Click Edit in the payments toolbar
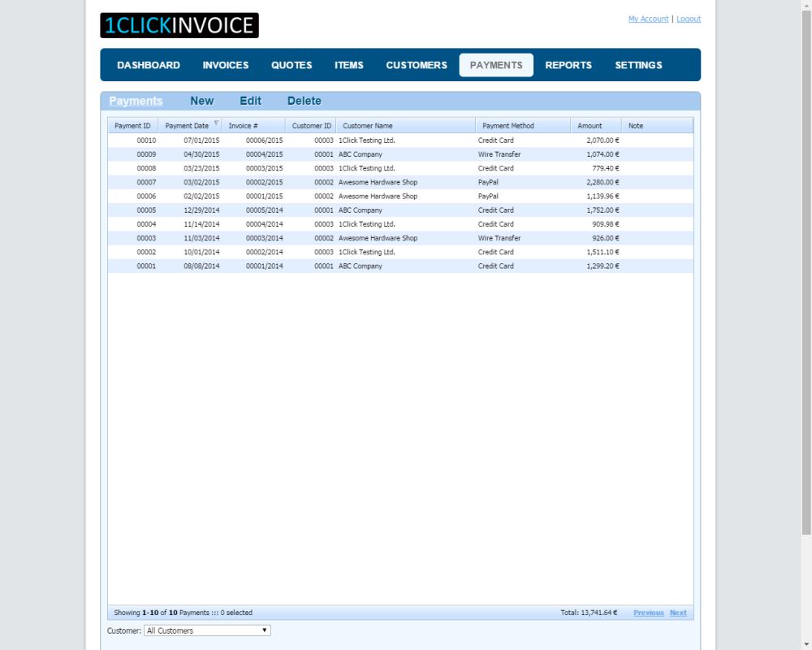 250,101
